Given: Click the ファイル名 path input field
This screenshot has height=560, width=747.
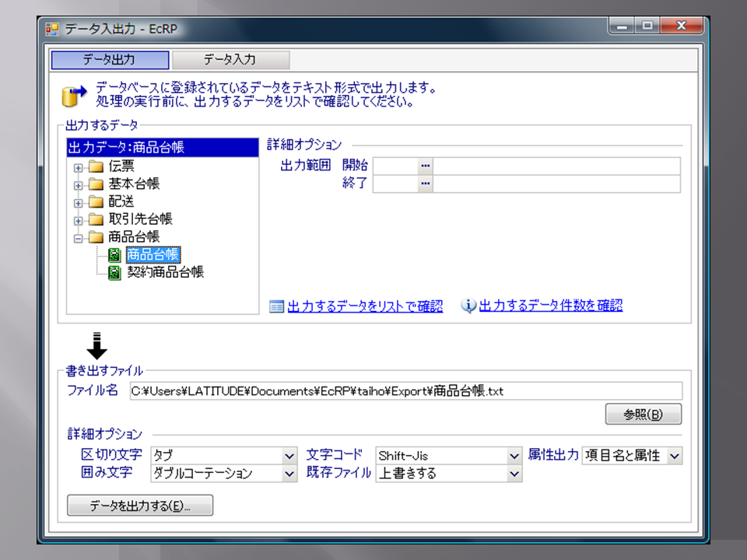Looking at the screenshot, I should pyautogui.click(x=405, y=391).
